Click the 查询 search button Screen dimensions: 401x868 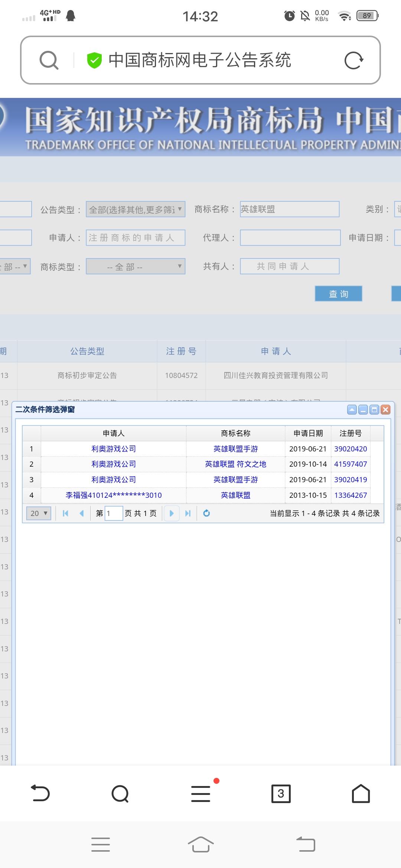(x=339, y=294)
